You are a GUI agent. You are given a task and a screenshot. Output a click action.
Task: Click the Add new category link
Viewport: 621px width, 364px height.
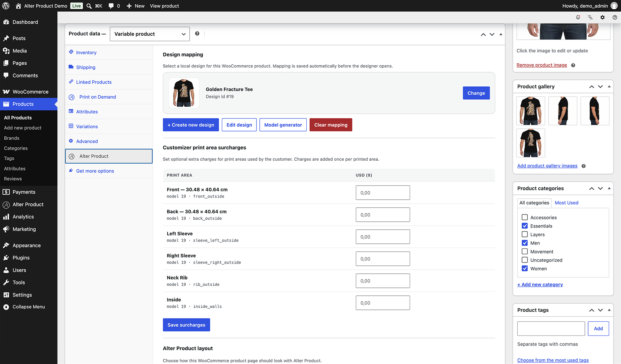coord(540,285)
